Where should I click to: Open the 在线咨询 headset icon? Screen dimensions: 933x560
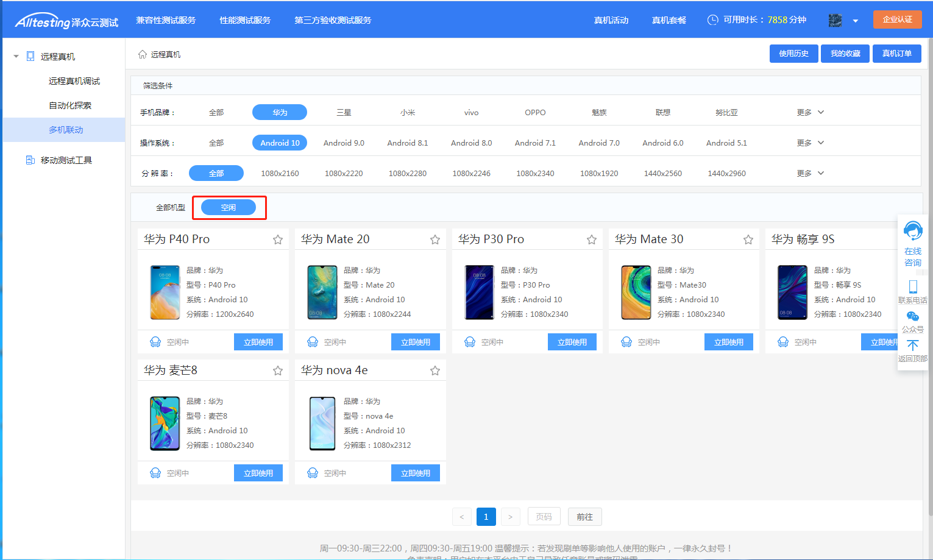(913, 232)
